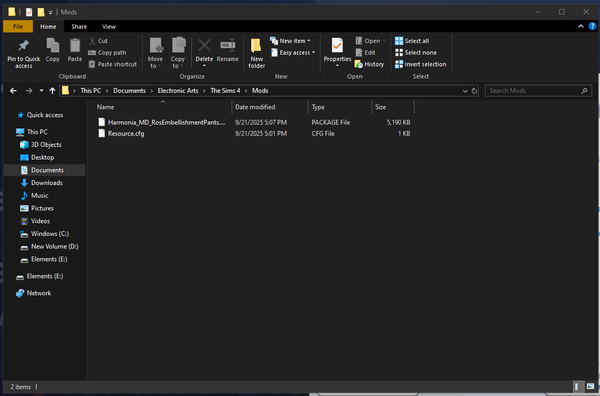This screenshot has width=600, height=396.
Task: Open the Move to dropdown
Action: click(155, 53)
